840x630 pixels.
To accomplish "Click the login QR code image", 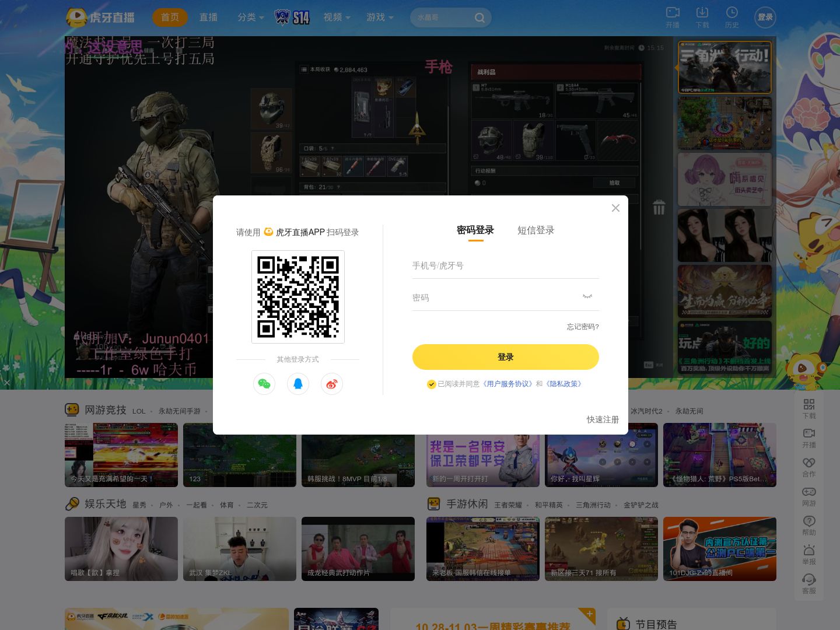I will [x=298, y=297].
